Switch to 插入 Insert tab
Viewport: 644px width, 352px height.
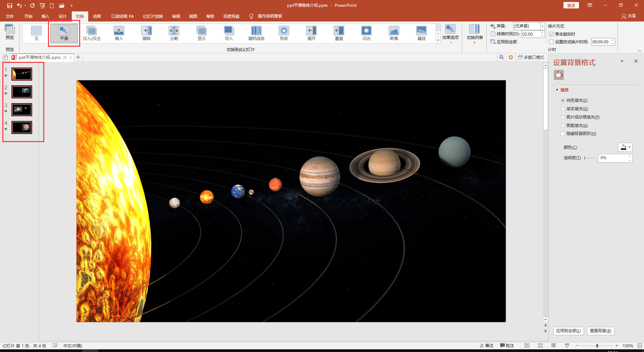45,16
